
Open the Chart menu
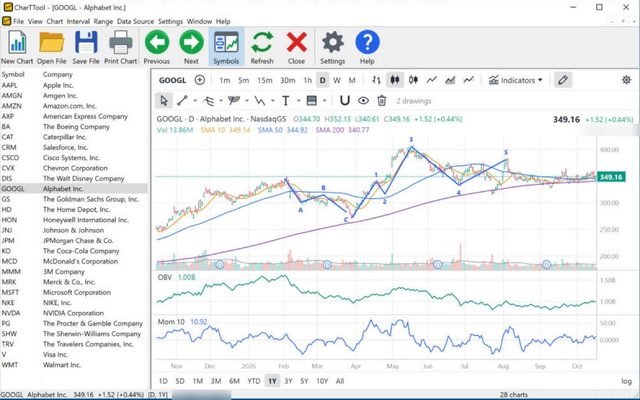[x=55, y=21]
